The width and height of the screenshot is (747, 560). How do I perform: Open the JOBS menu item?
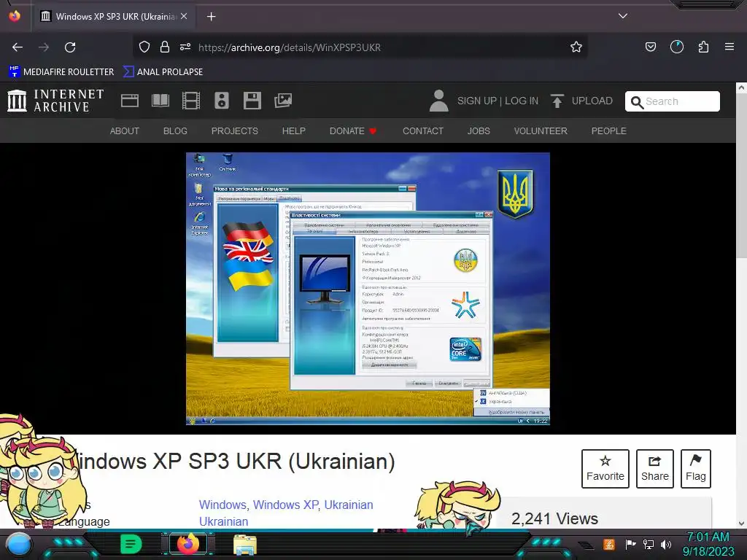[x=479, y=131]
